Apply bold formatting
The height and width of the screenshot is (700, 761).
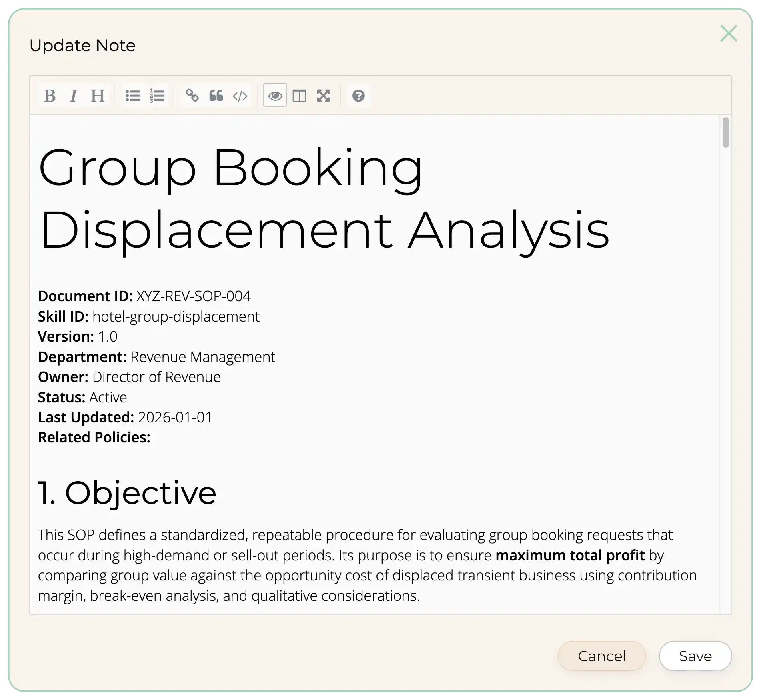tap(50, 96)
